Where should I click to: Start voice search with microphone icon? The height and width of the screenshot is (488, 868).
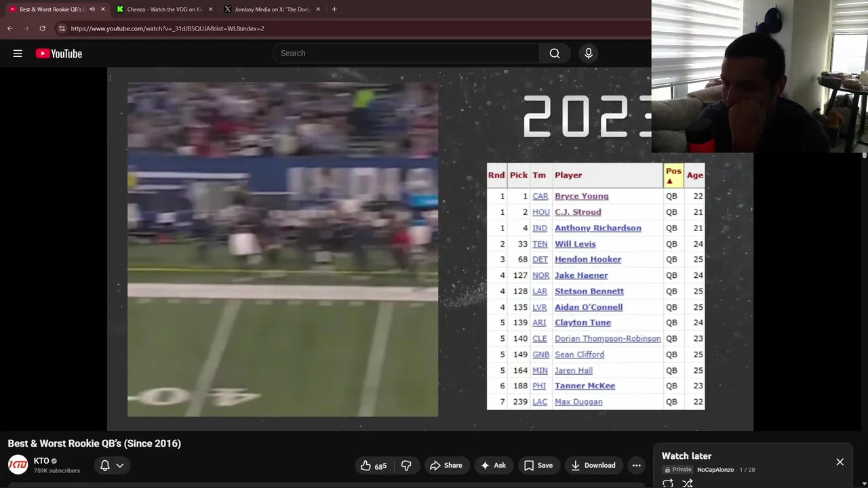pos(589,54)
